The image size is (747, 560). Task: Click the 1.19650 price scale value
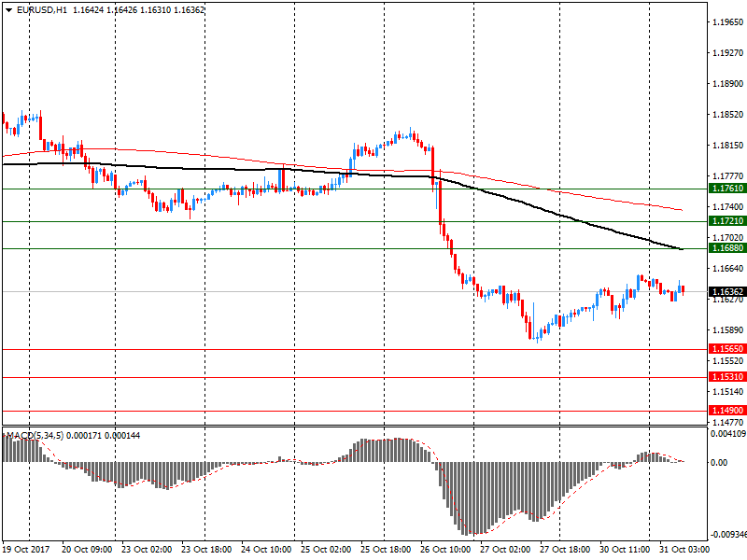point(728,21)
